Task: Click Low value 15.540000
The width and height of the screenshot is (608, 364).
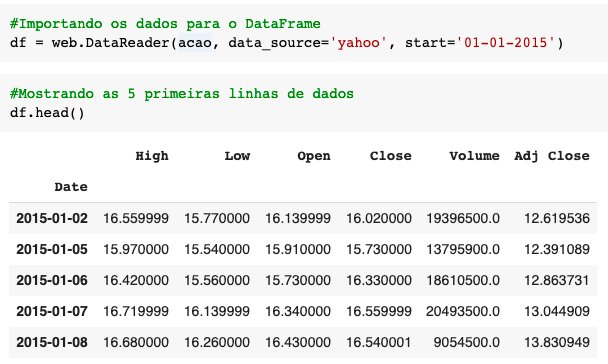Action: pos(217,249)
